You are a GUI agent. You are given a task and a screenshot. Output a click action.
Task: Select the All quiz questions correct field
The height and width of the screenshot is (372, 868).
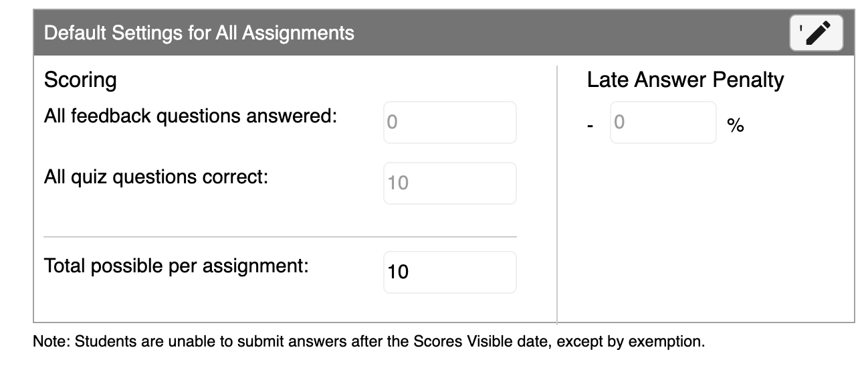tap(450, 183)
